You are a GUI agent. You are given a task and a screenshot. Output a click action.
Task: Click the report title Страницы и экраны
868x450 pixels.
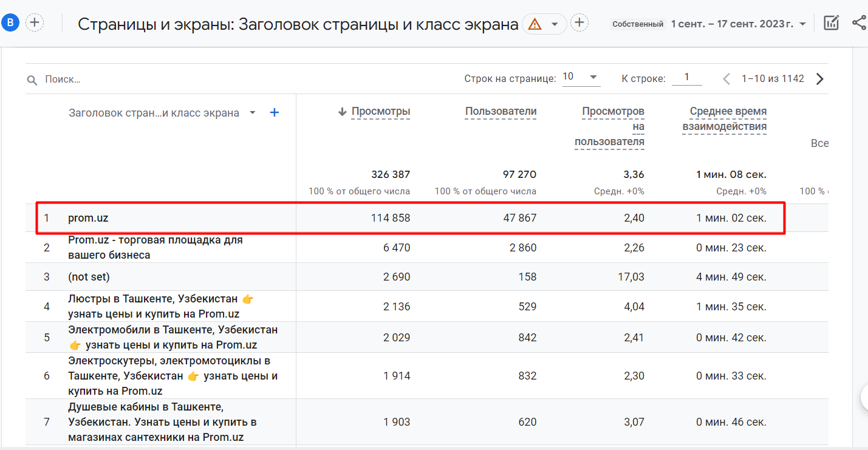[298, 24]
